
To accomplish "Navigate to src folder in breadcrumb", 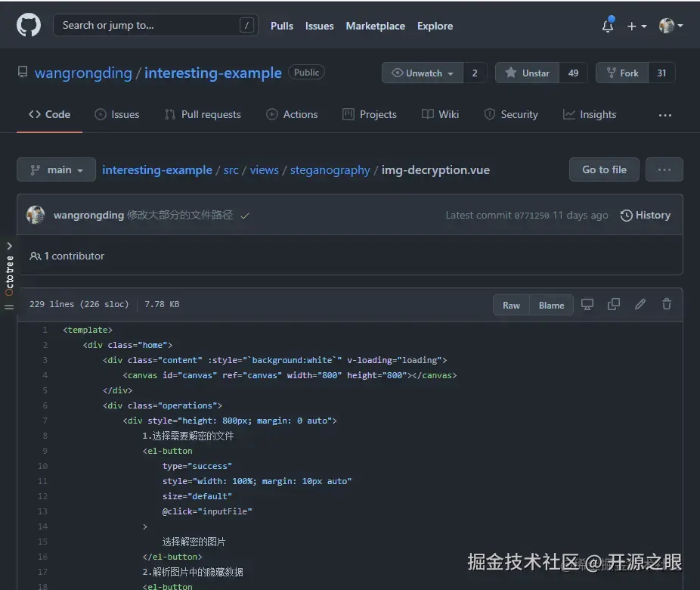I will [x=231, y=170].
